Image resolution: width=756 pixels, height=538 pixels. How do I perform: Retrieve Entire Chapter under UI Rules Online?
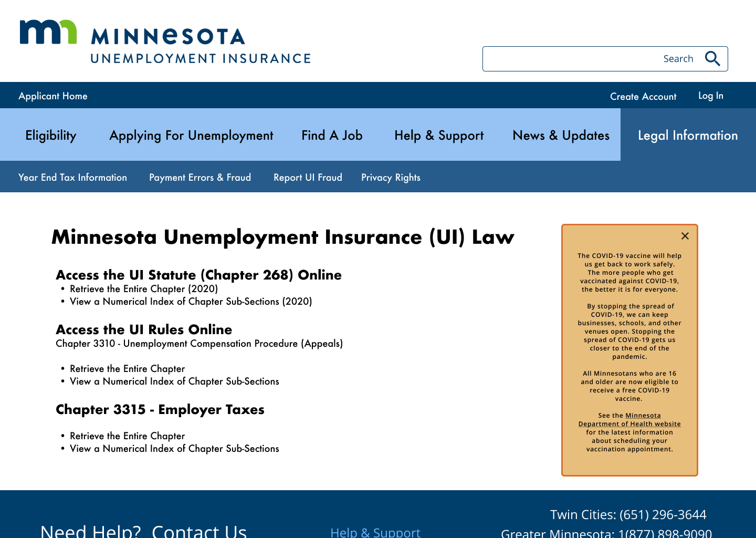pyautogui.click(x=128, y=369)
